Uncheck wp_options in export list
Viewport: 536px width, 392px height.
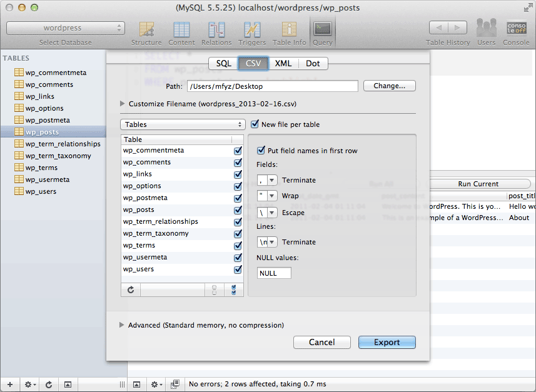point(238,186)
